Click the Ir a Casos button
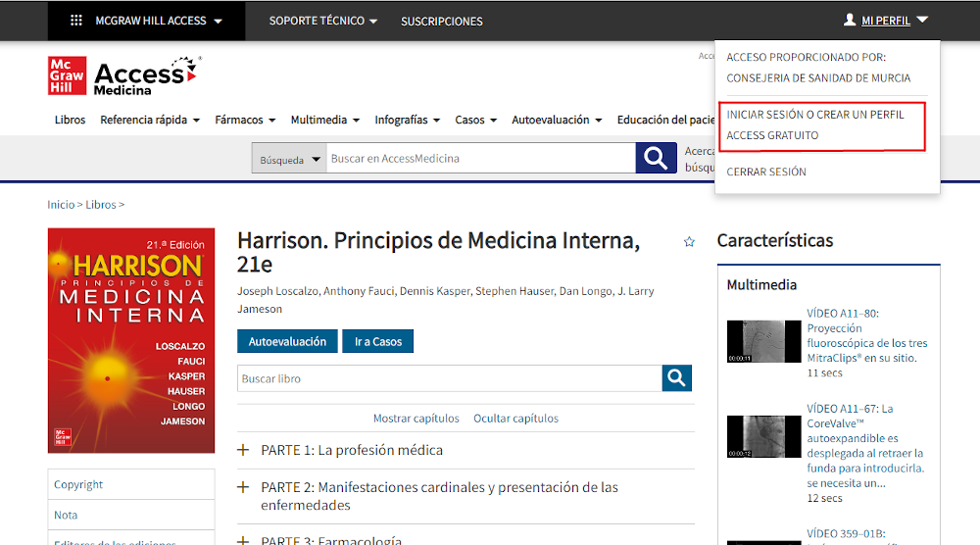 [x=378, y=341]
